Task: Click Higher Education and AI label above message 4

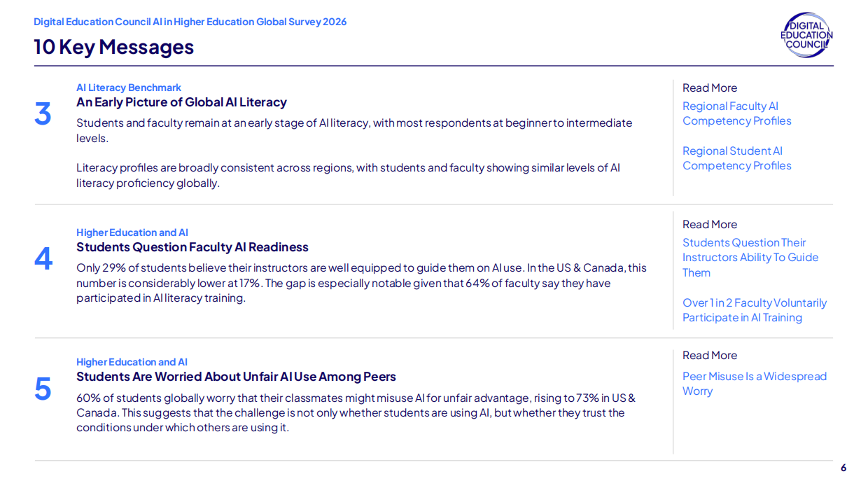Action: point(132,232)
